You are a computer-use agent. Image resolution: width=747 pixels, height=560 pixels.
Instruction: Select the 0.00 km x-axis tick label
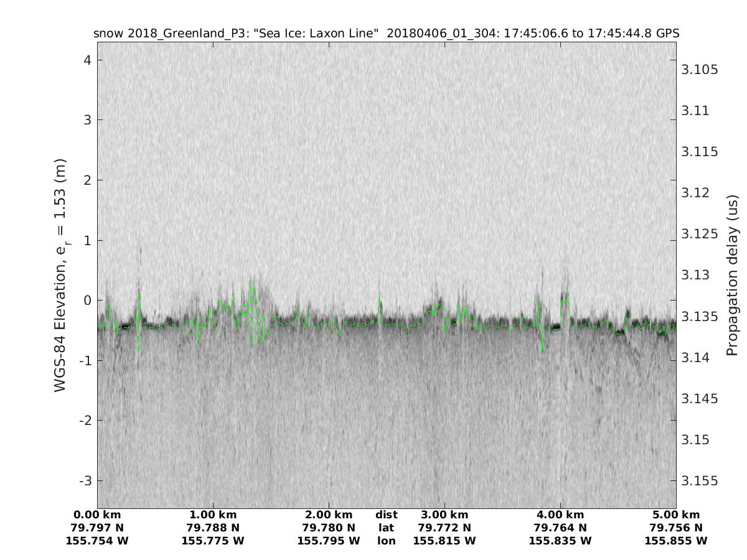(97, 515)
